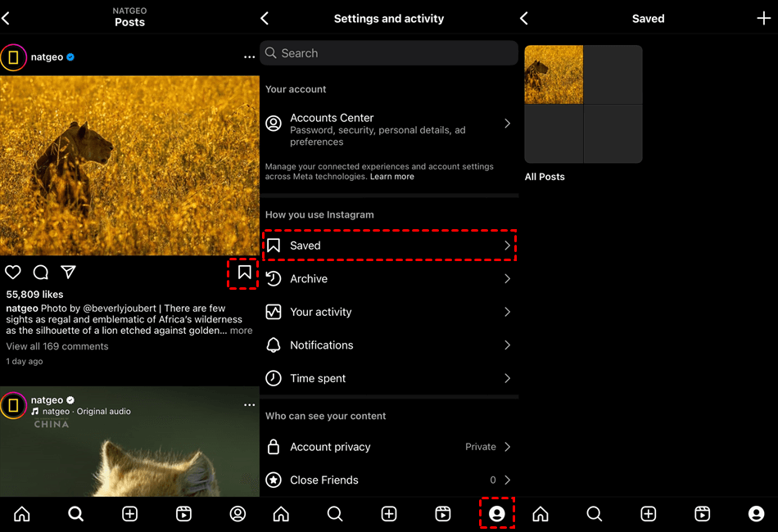Tap Profile icon in Posts screen bottom bar
778x532 pixels.
237,514
